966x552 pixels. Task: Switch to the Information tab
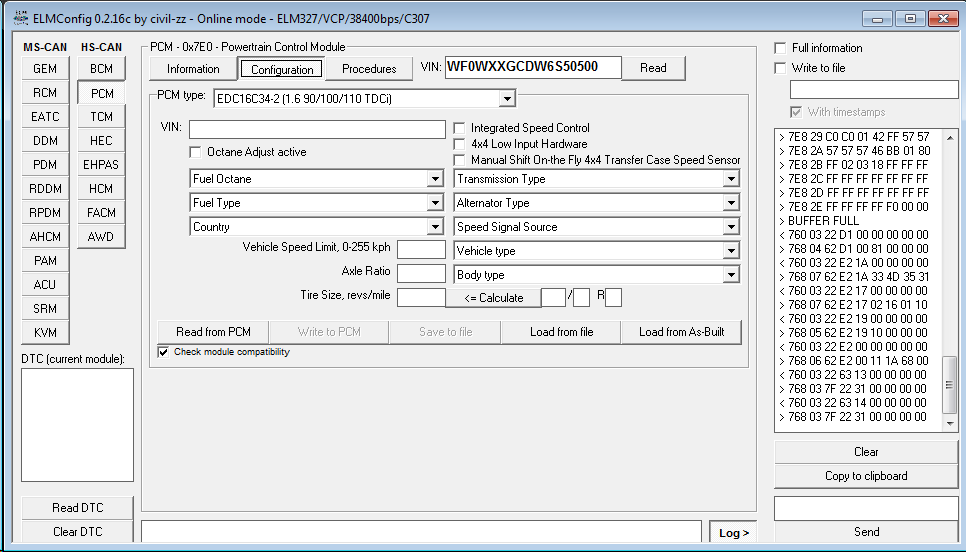pyautogui.click(x=193, y=69)
